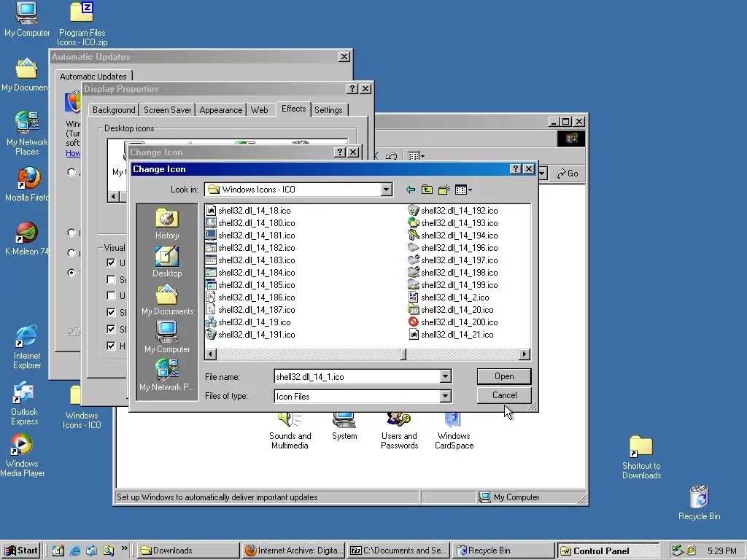Select shell32.dll_14_20.ico file
Image resolution: width=747 pixels, height=560 pixels.
[451, 309]
